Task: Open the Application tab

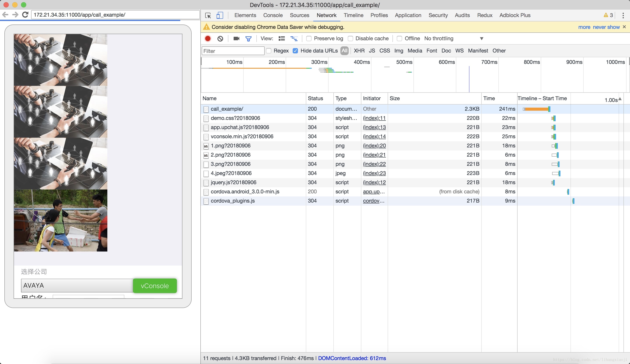Action: tap(408, 15)
